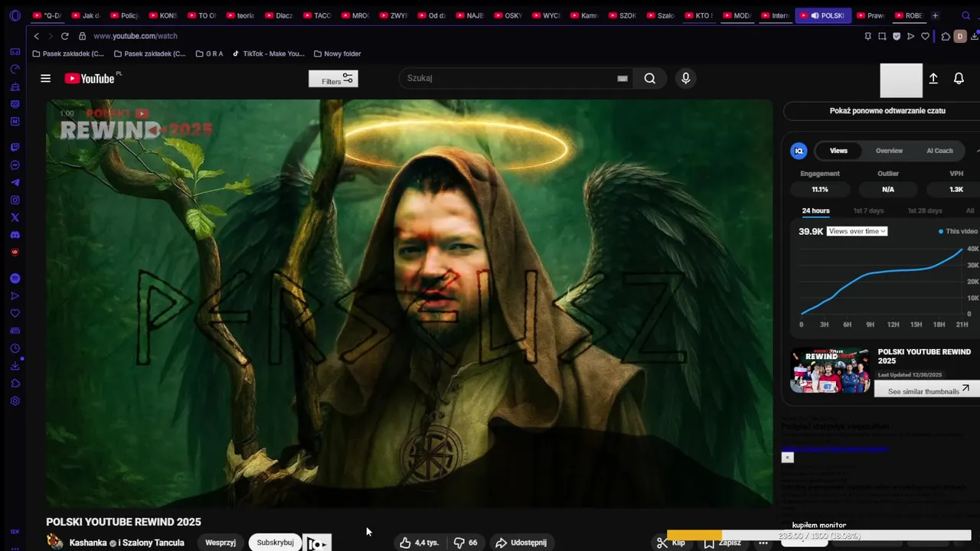This screenshot has height=551, width=980.
Task: Dislike the video (66)
Action: 465,543
